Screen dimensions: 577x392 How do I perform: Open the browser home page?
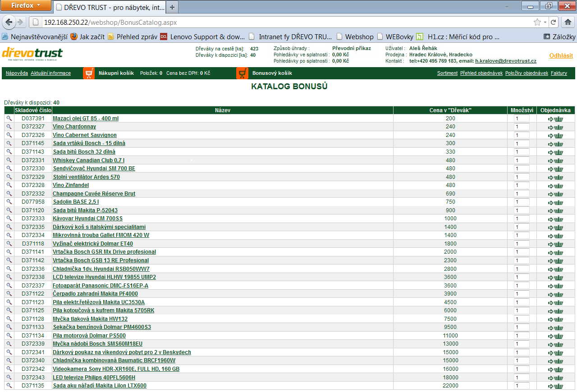[x=568, y=22]
